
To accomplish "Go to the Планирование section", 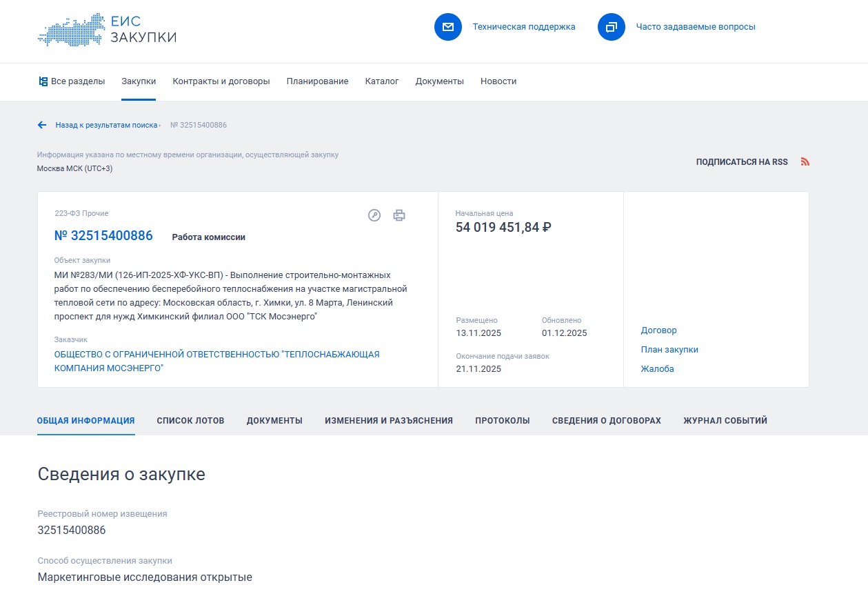I will click(x=317, y=81).
